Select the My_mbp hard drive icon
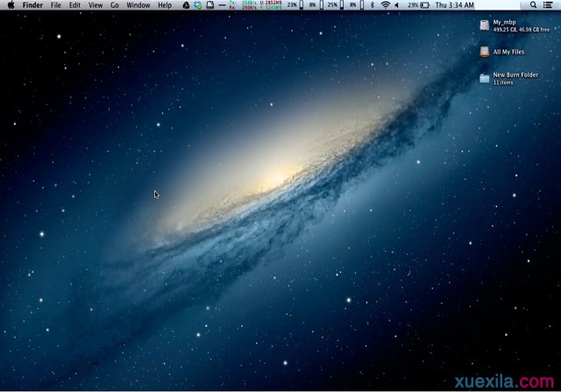This screenshot has height=392, width=561. point(485,25)
